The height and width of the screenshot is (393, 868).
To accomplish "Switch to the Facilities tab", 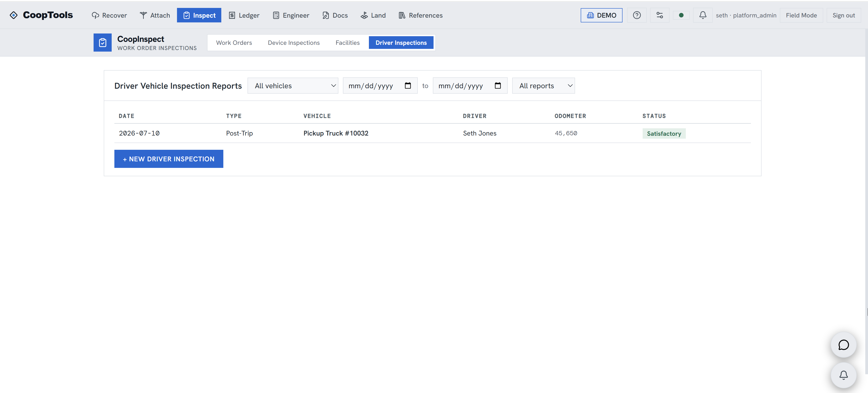I will pyautogui.click(x=347, y=43).
